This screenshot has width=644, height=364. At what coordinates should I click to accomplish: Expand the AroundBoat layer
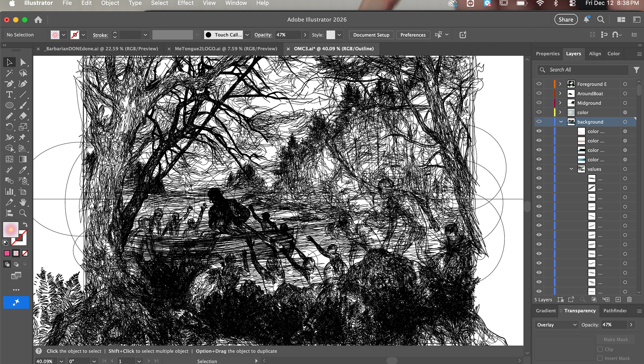tap(560, 94)
